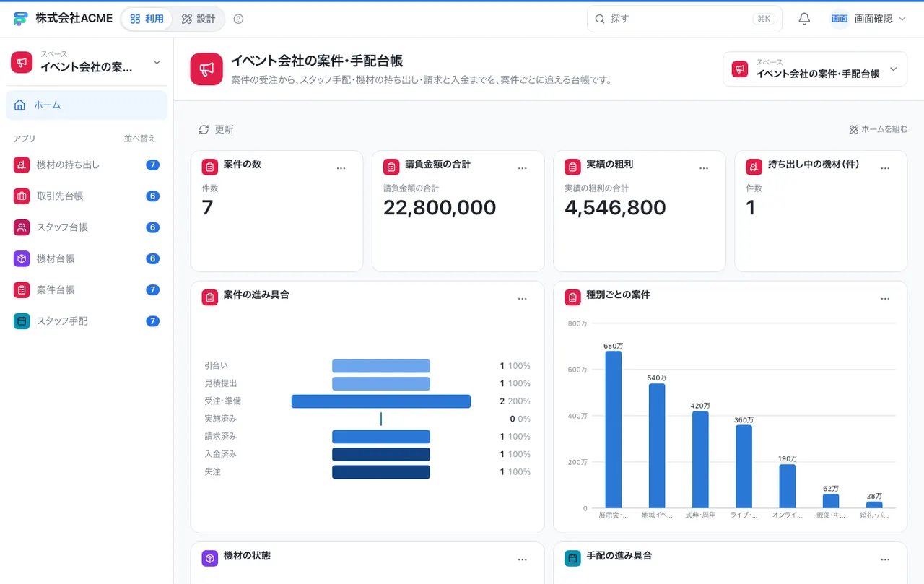Click the スタッフ台帳 people icon
Screen dimensions: 924x584
pyautogui.click(x=22, y=227)
